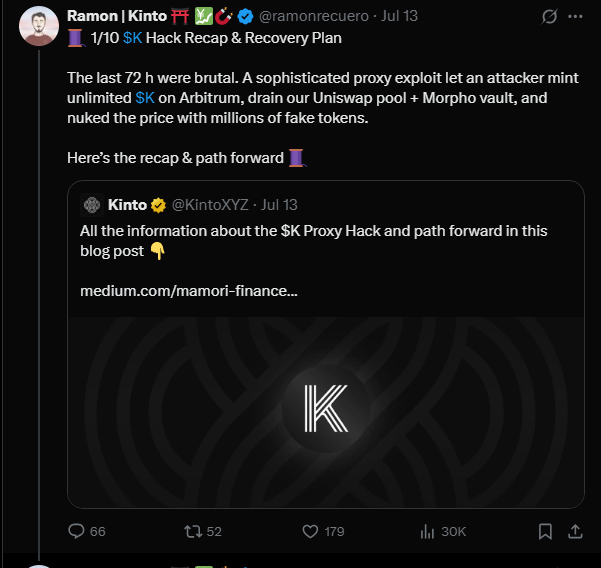The height and width of the screenshot is (568, 601).
Task: Open the @KintoXYZ handle in quote
Action: pos(210,205)
